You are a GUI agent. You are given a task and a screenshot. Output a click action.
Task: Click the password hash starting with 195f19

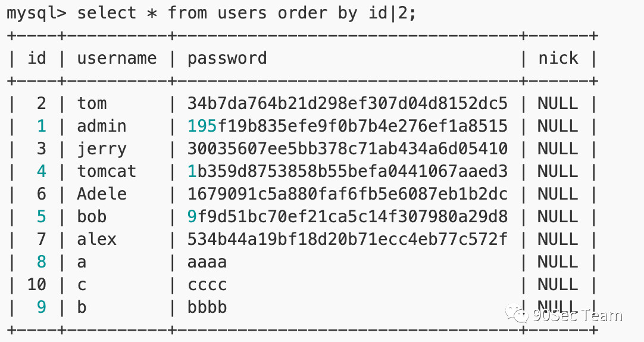348,126
